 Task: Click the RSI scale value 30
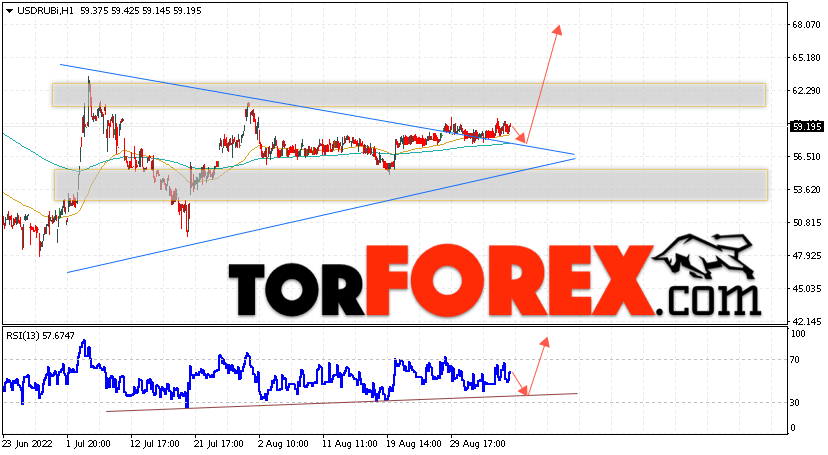pyautogui.click(x=795, y=403)
